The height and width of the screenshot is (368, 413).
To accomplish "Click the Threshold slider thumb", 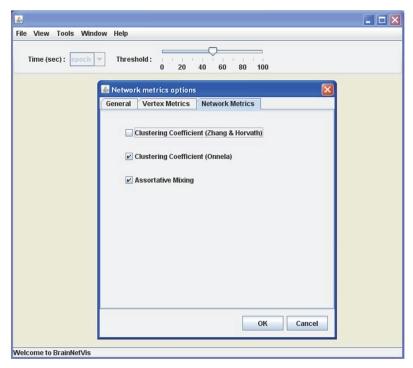I will (213, 51).
